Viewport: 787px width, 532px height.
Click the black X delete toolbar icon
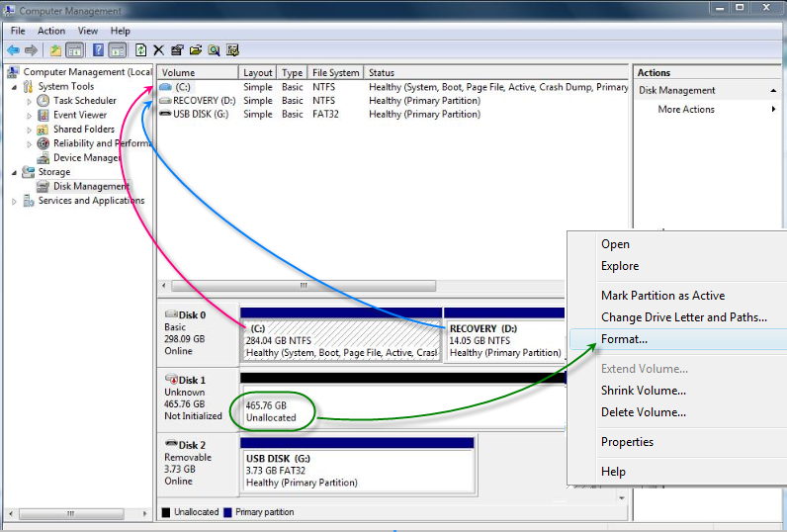pos(158,50)
